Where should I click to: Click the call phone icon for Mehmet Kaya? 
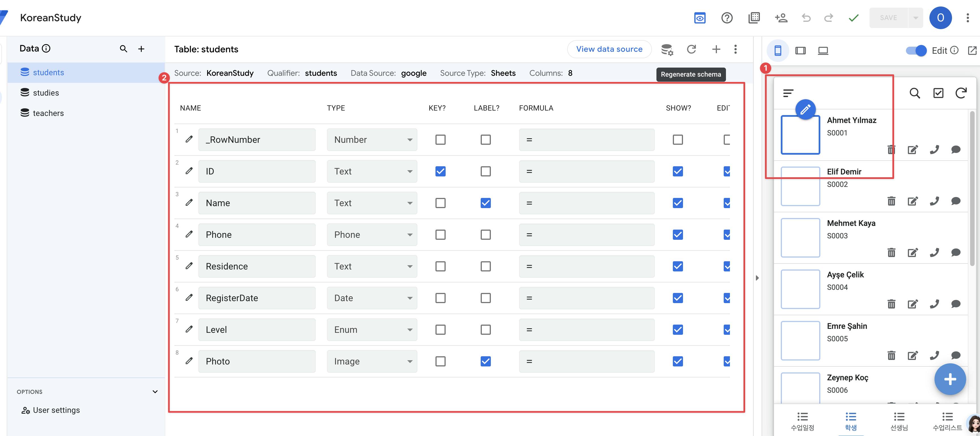(x=934, y=252)
